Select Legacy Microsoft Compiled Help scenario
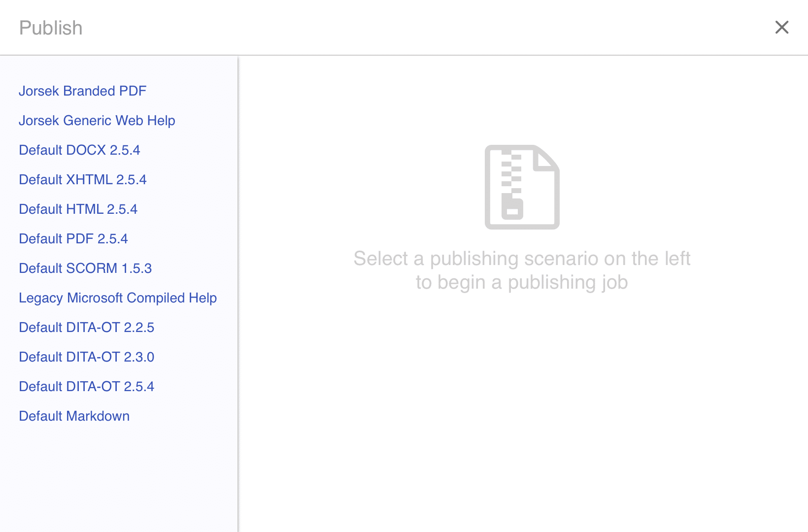This screenshot has width=808, height=532. point(118,298)
